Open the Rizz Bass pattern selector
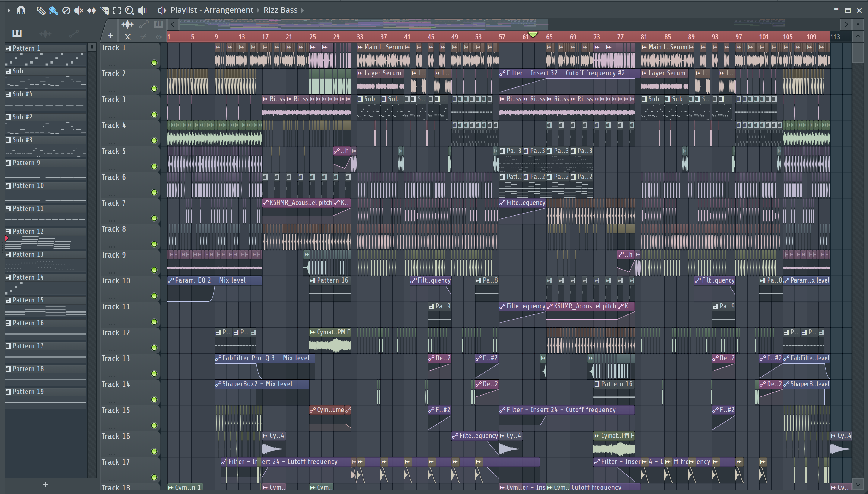Image resolution: width=868 pixels, height=494 pixels. point(280,10)
